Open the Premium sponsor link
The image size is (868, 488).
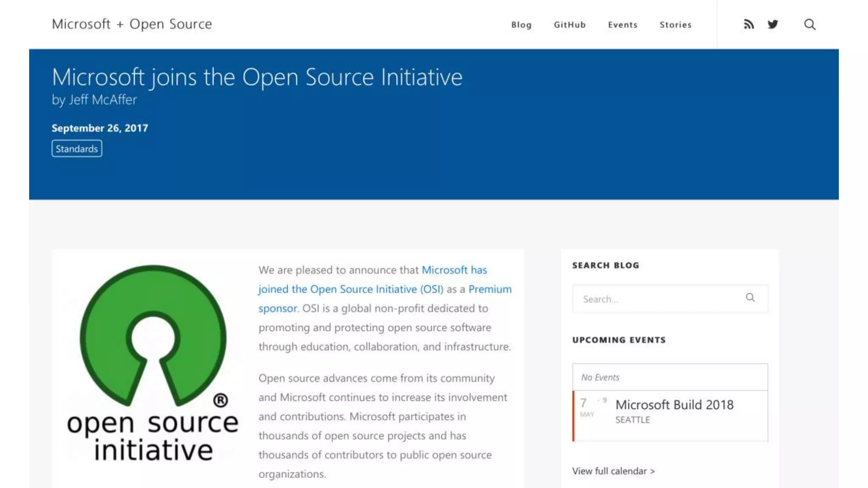[x=490, y=289]
